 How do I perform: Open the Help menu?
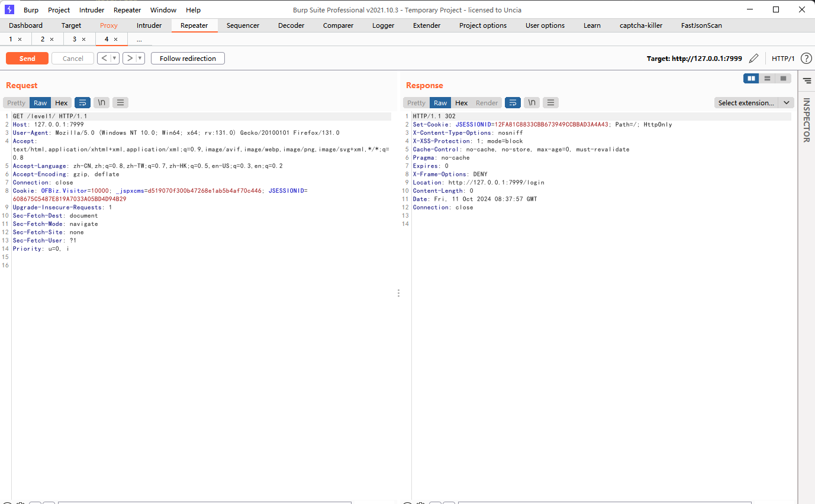[193, 10]
